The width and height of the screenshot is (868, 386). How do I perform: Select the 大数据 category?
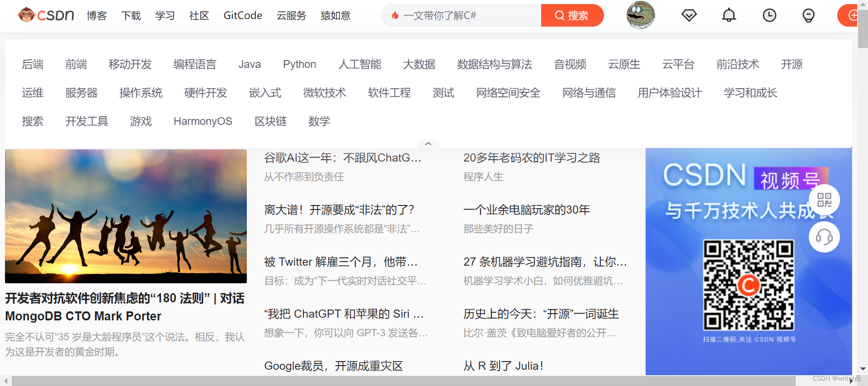pyautogui.click(x=419, y=64)
